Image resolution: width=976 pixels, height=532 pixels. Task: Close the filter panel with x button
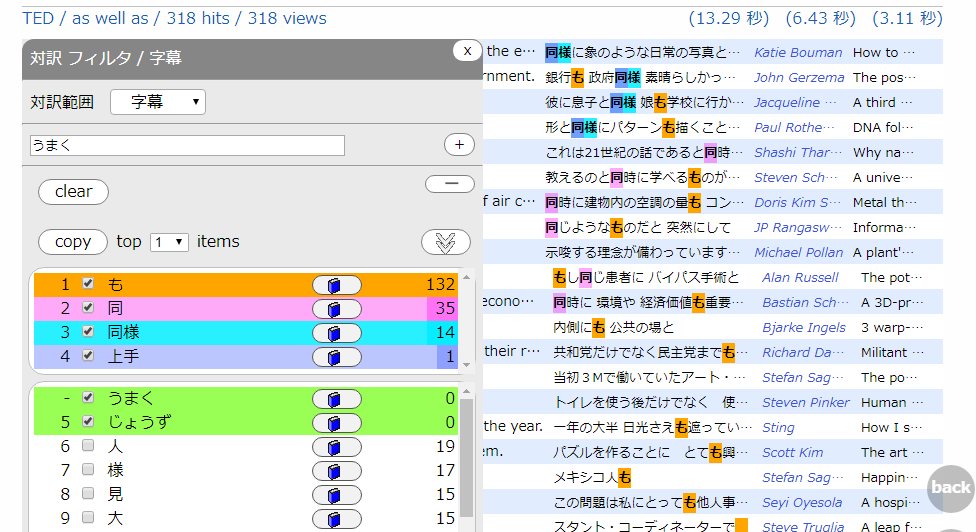pyautogui.click(x=467, y=51)
